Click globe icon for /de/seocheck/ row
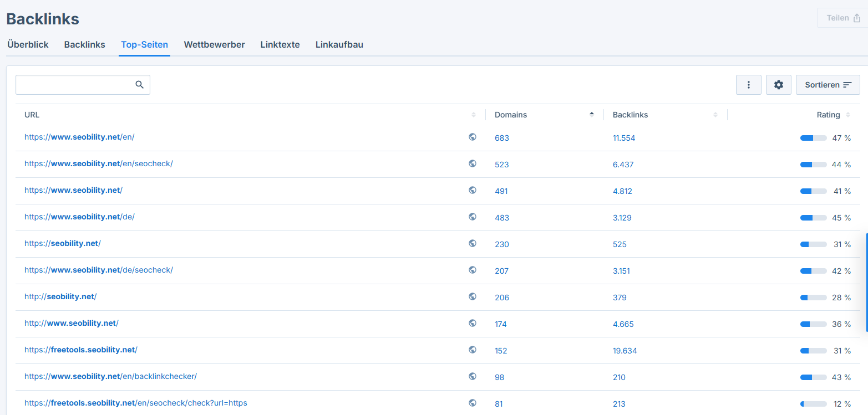This screenshot has width=868, height=415. [473, 270]
